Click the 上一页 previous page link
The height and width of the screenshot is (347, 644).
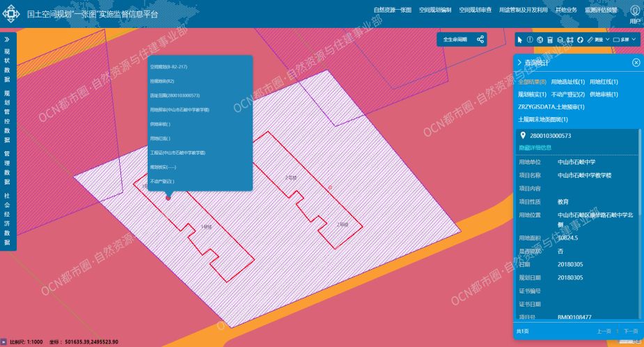tap(604, 331)
